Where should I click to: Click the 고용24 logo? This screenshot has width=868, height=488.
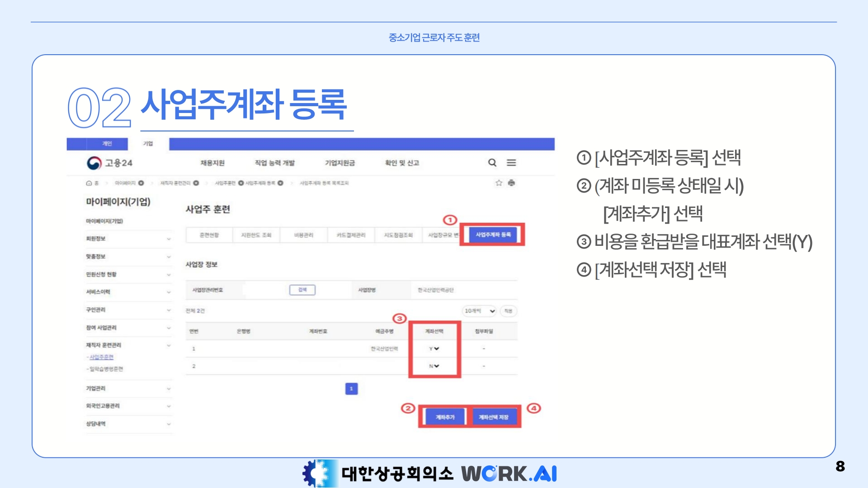(109, 163)
